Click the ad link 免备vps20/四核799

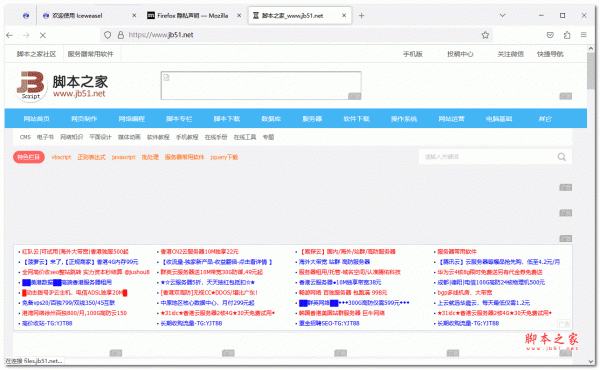pyautogui.click(x=68, y=303)
